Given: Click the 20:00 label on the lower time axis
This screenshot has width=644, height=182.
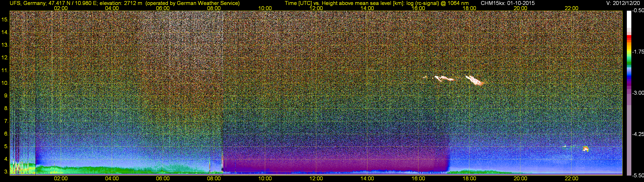Looking at the screenshot, I should coord(521,179).
